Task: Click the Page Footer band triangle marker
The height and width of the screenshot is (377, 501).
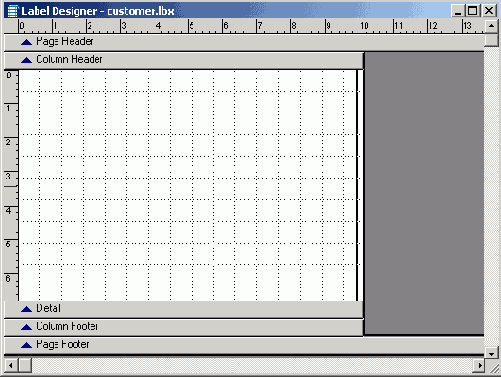Action: (26, 345)
